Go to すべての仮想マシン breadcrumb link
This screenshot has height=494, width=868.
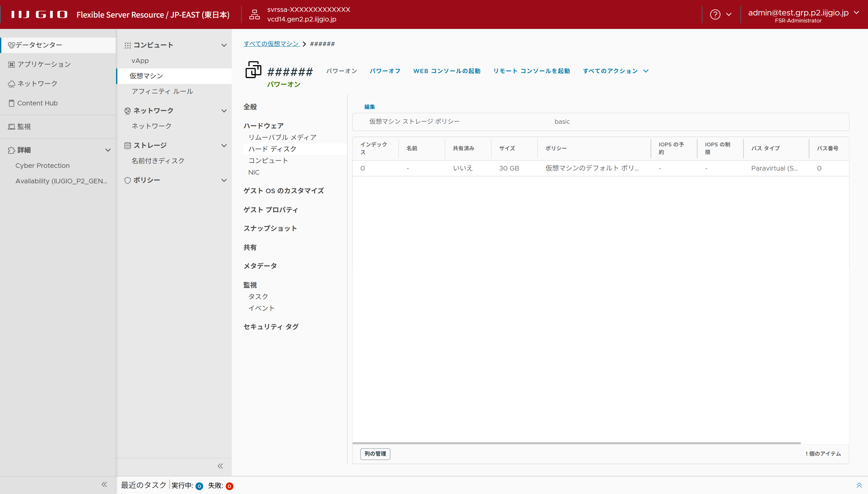(271, 44)
